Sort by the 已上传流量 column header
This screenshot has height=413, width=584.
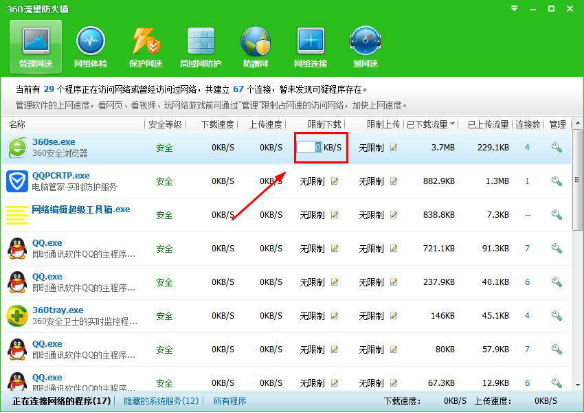coord(488,124)
